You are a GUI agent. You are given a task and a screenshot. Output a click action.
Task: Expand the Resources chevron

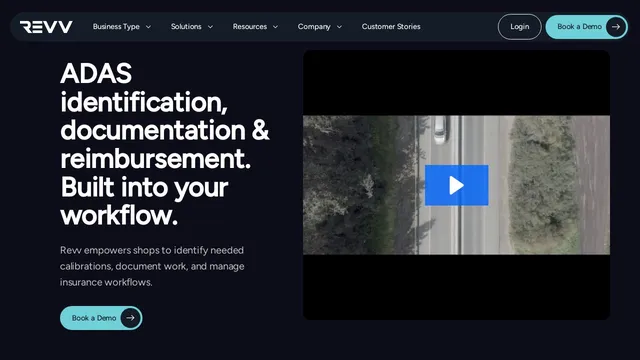coord(276,27)
